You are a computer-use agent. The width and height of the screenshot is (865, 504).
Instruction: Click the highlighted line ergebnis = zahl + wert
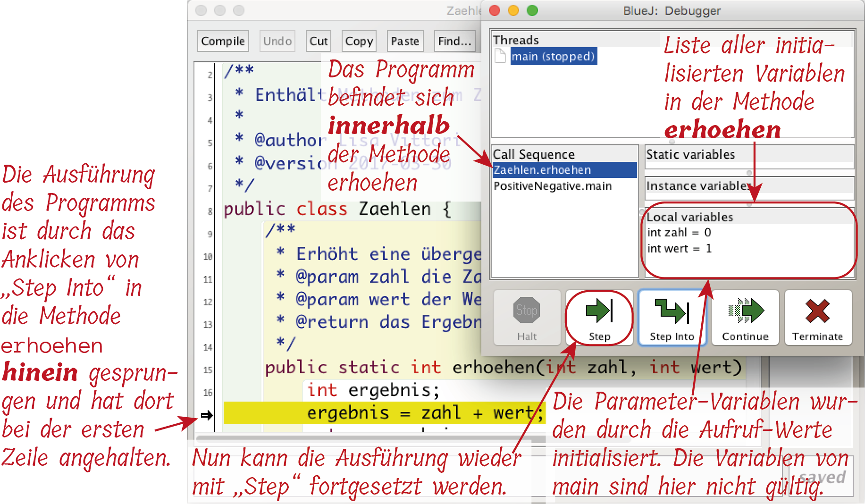point(385,413)
